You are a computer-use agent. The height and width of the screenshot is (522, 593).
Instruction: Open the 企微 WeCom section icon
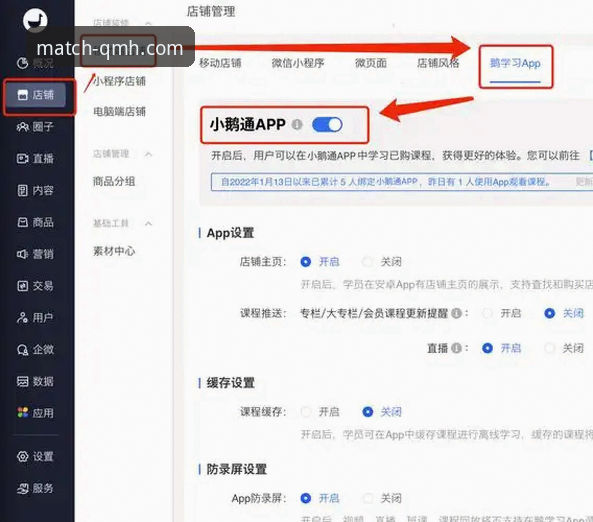[23, 350]
